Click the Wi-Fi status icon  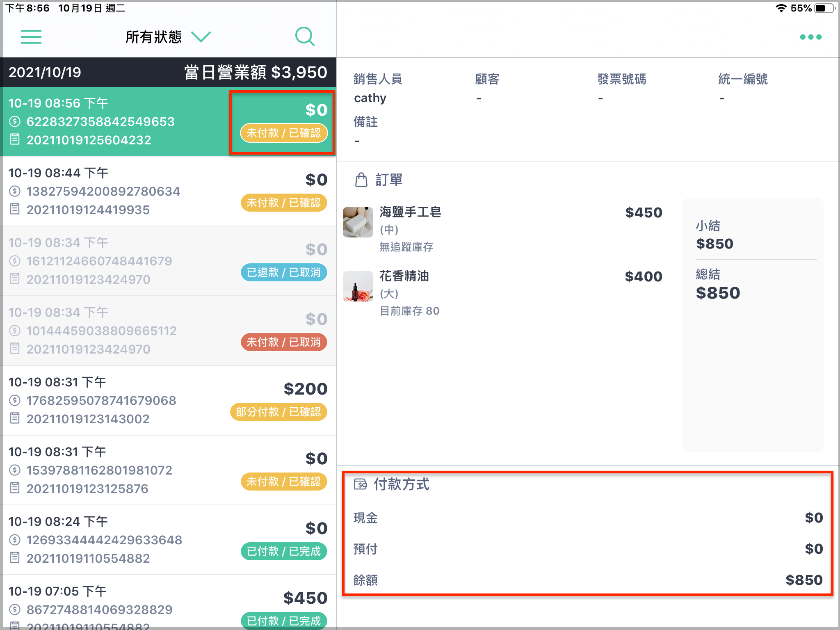pos(781,8)
